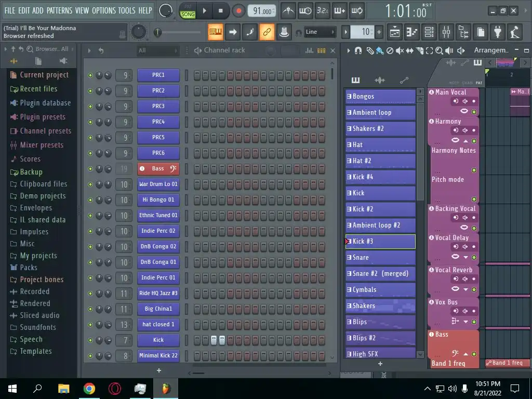Open the Piano roll view icon
The image size is (532, 399).
click(x=412, y=32)
